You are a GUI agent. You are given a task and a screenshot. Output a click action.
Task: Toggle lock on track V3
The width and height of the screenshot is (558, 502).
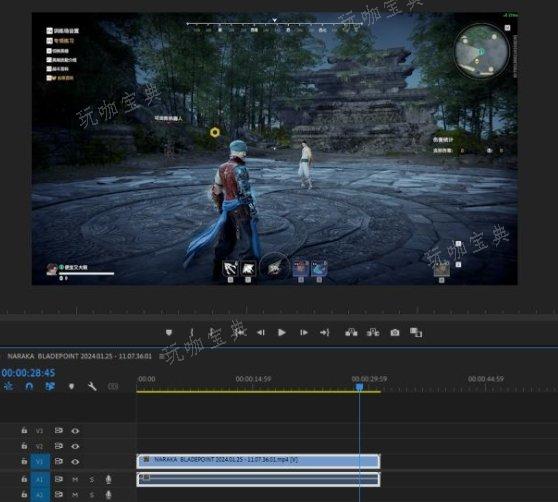click(x=24, y=430)
